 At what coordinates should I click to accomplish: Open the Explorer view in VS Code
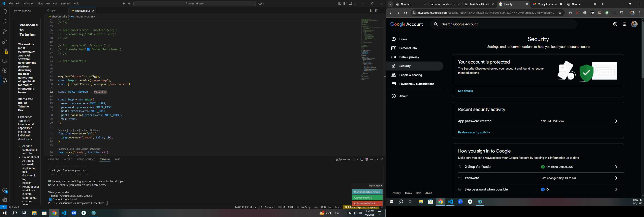pyautogui.click(x=5, y=12)
